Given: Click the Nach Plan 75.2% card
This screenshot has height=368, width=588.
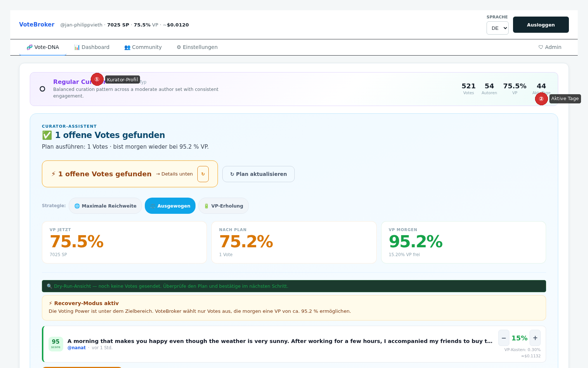Looking at the screenshot, I should click(294, 242).
